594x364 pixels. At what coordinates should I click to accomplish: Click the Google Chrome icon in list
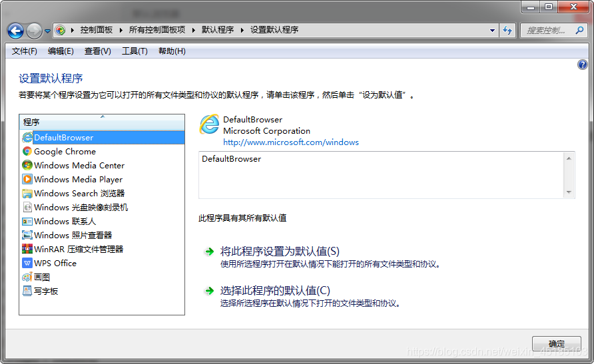tap(27, 151)
